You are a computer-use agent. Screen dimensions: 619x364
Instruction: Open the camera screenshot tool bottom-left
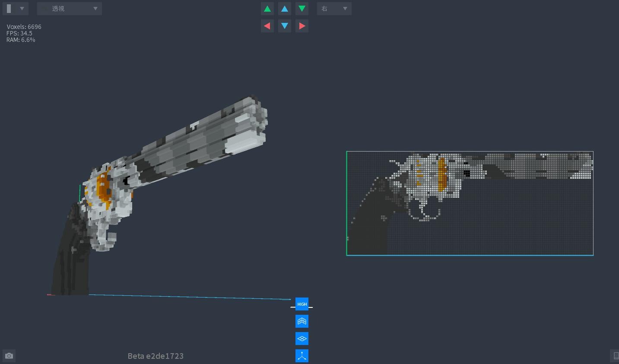9,355
